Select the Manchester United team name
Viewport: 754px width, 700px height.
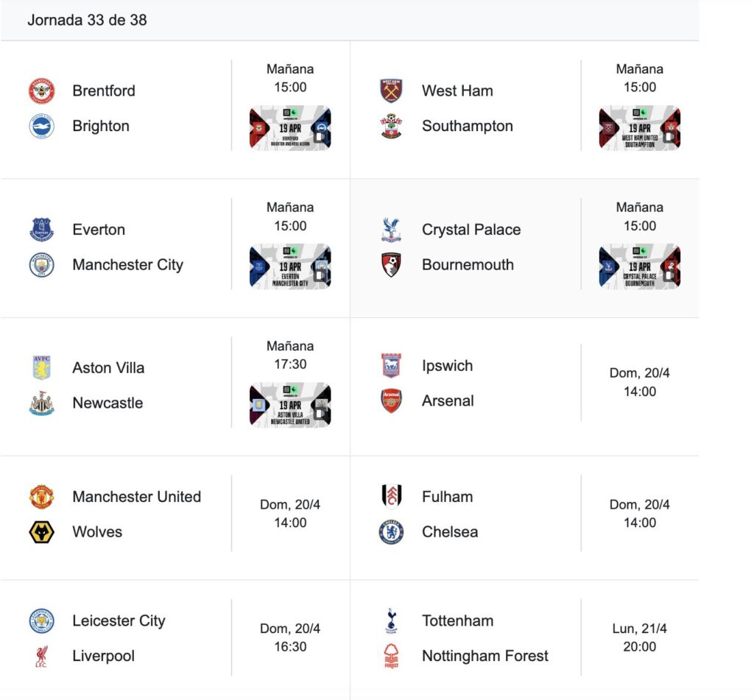tap(136, 497)
